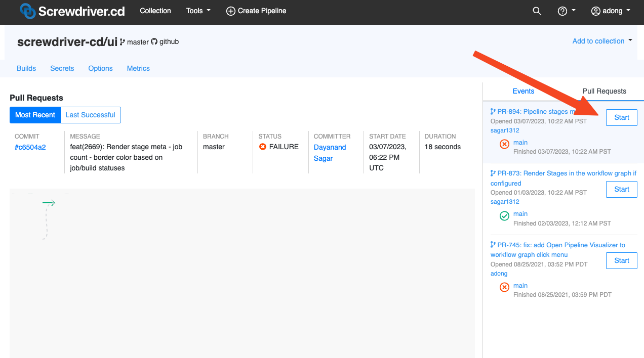This screenshot has width=644, height=358.
Task: Start the PR-894 build
Action: tap(622, 117)
